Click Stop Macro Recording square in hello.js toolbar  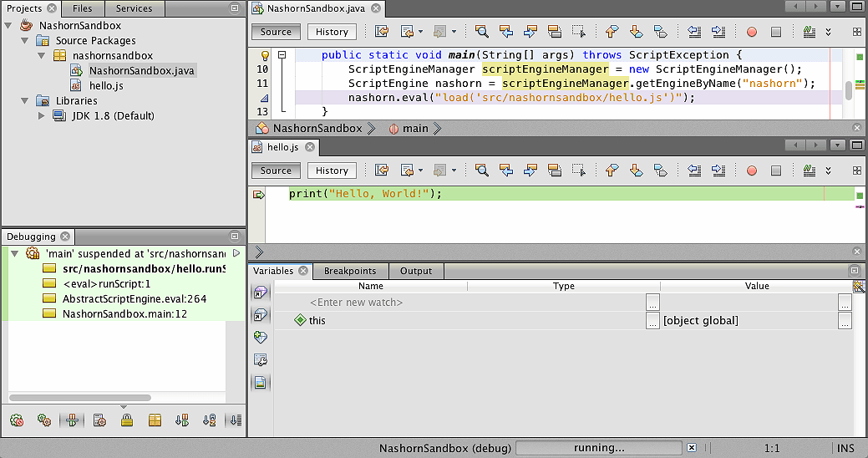coord(775,170)
